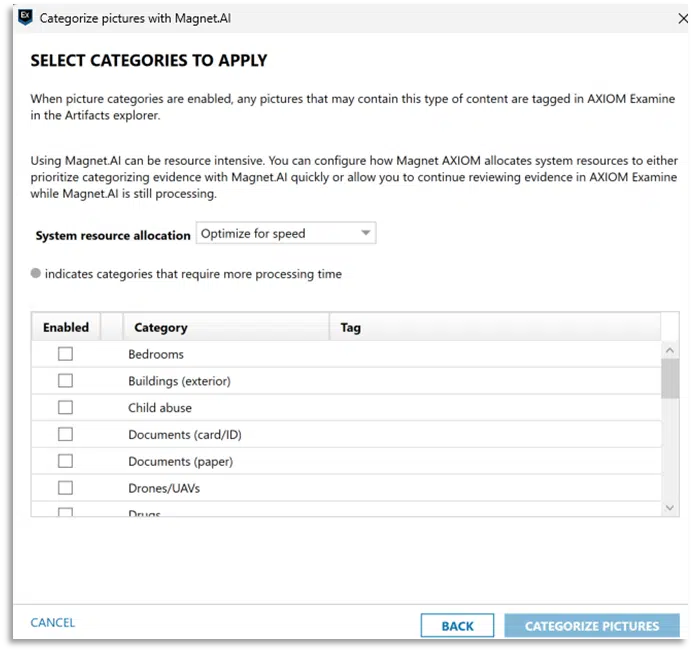Image resolution: width=692 pixels, height=652 pixels.
Task: Click the category list scrollbar thumb
Action: pyautogui.click(x=670, y=380)
